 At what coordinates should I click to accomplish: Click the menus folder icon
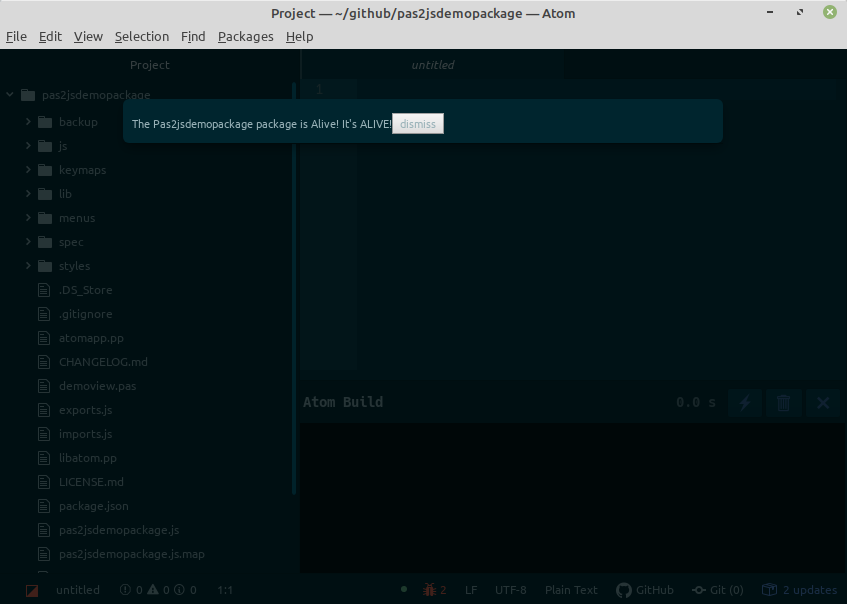45,218
